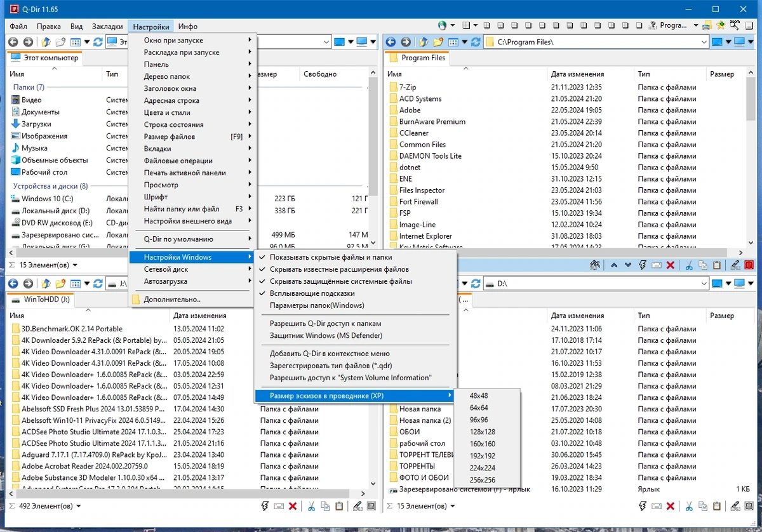Select Adobe Acrobat Reader 2024.002.20759.0 folder

tap(84, 466)
